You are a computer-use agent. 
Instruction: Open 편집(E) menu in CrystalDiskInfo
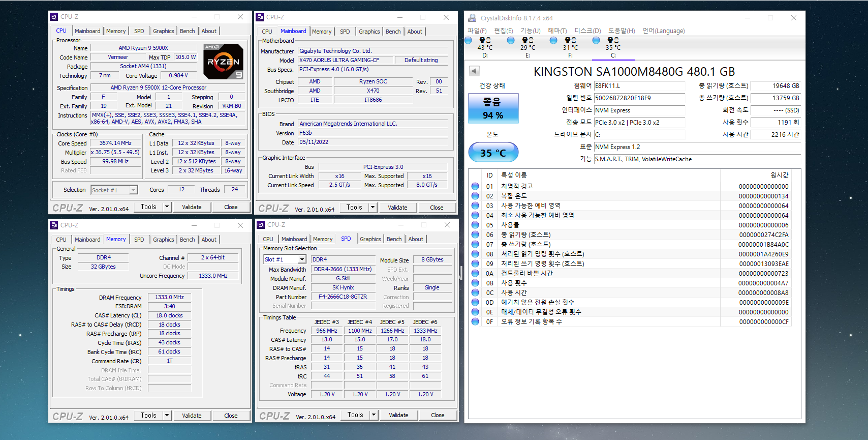(504, 31)
